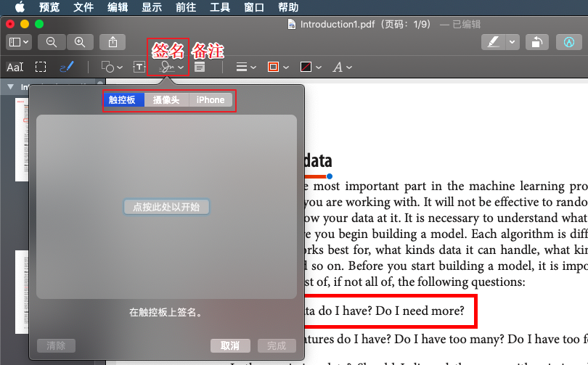The height and width of the screenshot is (365, 588).
Task: Open the sidebar view options dropdown
Action: [18, 42]
